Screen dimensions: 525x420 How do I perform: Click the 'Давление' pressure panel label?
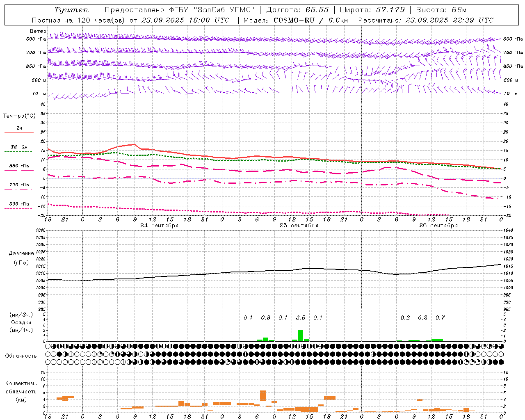pyautogui.click(x=21, y=253)
